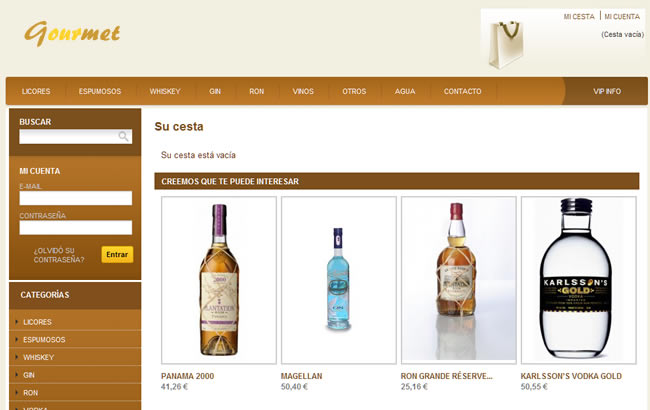Follow the forgot password link
The width and height of the screenshot is (650, 410).
(59, 255)
